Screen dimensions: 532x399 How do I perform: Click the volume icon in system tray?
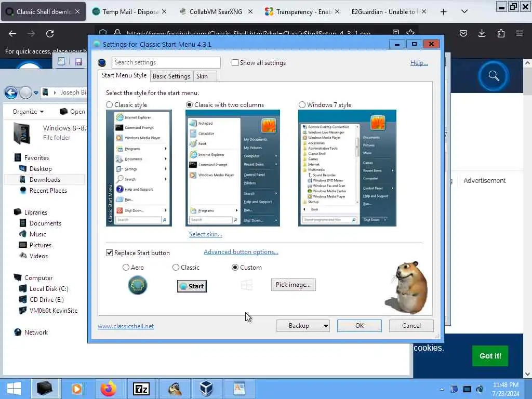[480, 389]
